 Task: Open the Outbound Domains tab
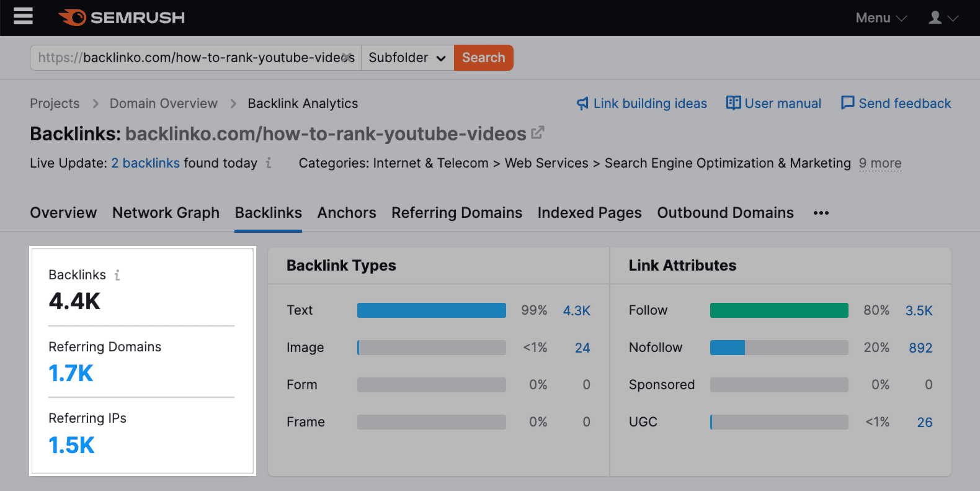tap(725, 213)
